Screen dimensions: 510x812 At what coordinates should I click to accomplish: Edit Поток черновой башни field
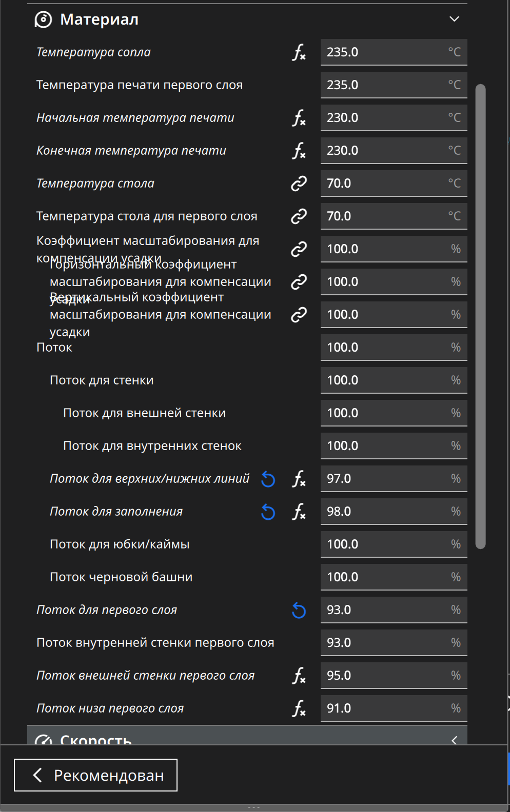pyautogui.click(x=394, y=577)
